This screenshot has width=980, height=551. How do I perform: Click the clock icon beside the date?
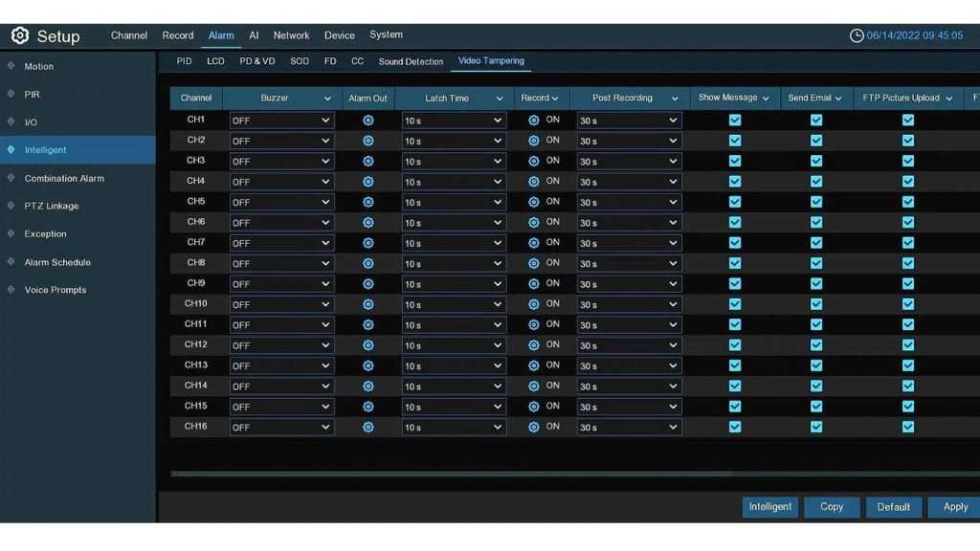click(857, 36)
